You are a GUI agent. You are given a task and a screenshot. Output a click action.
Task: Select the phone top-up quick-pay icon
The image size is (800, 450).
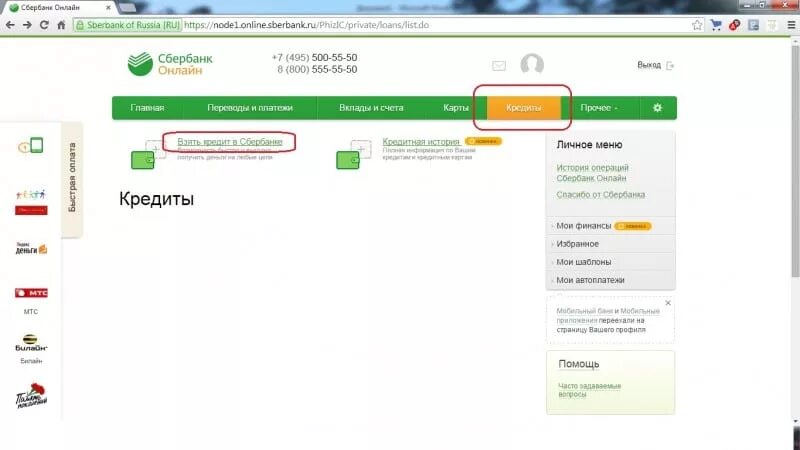pos(31,146)
